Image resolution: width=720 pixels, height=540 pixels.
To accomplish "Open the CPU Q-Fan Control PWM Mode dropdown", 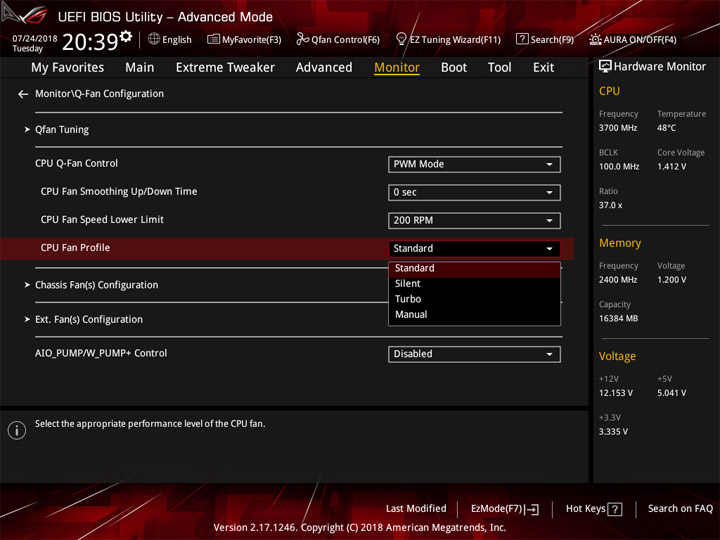I will coord(474,164).
